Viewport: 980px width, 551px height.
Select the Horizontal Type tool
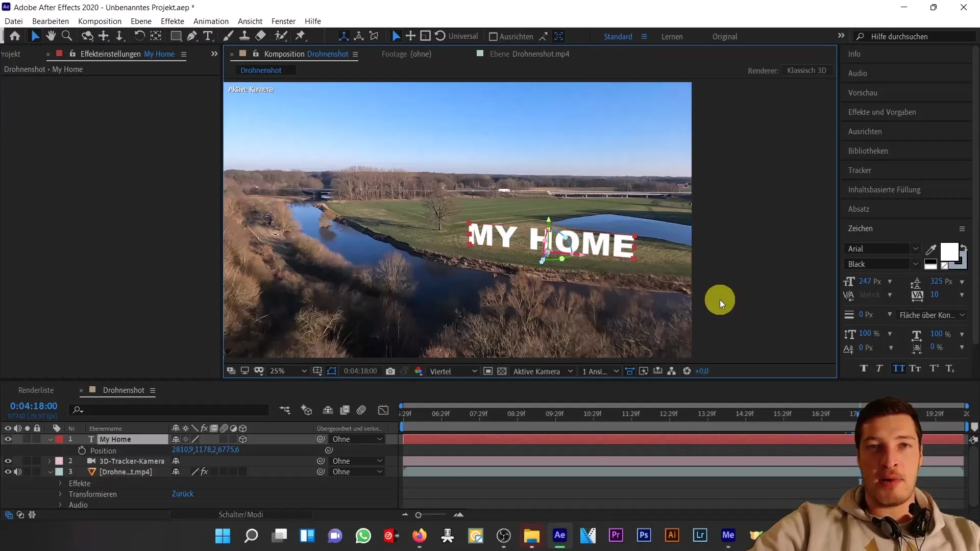coord(208,36)
